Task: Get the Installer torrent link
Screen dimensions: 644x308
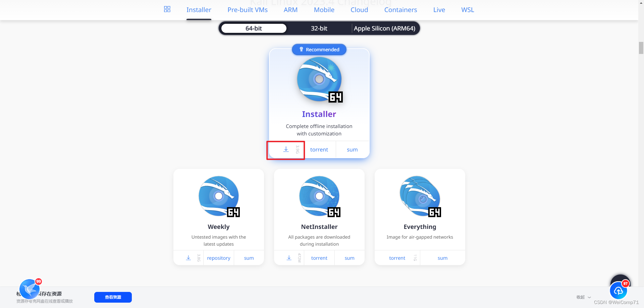Action: pyautogui.click(x=319, y=149)
